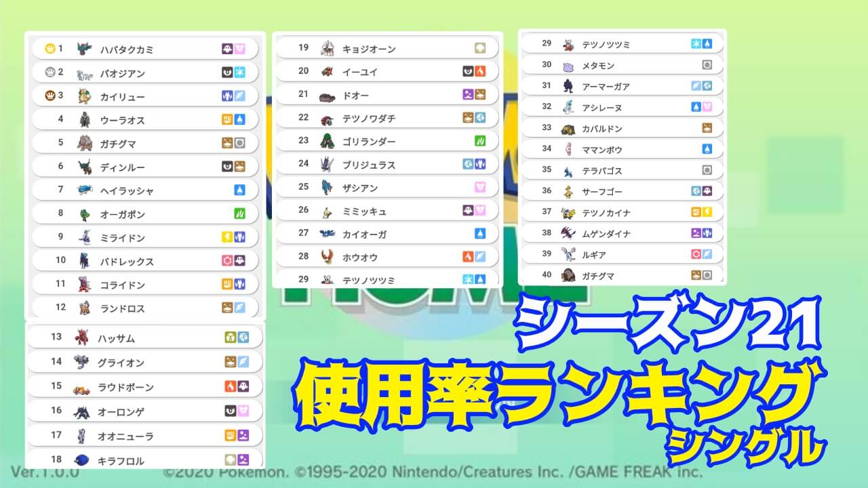Select the ハバタクカミ sprite icon
This screenshot has height=488, width=868.
click(84, 49)
